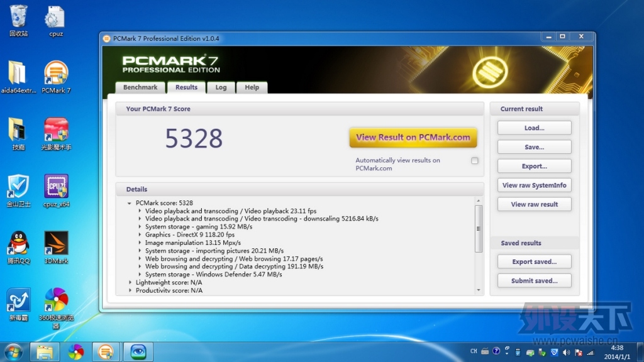Click the Export saved... button
Image resolution: width=644 pixels, height=362 pixels.
click(x=534, y=261)
